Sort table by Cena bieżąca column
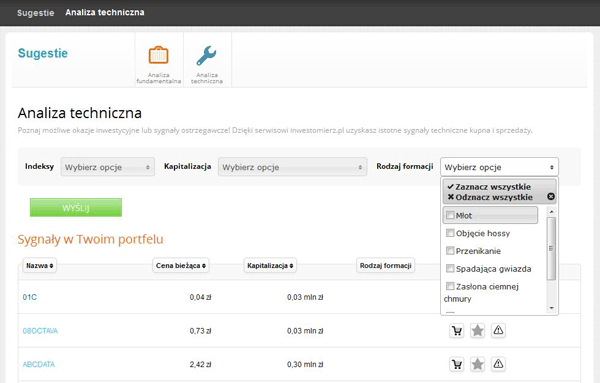Image resolution: width=600 pixels, height=383 pixels. [x=181, y=266]
